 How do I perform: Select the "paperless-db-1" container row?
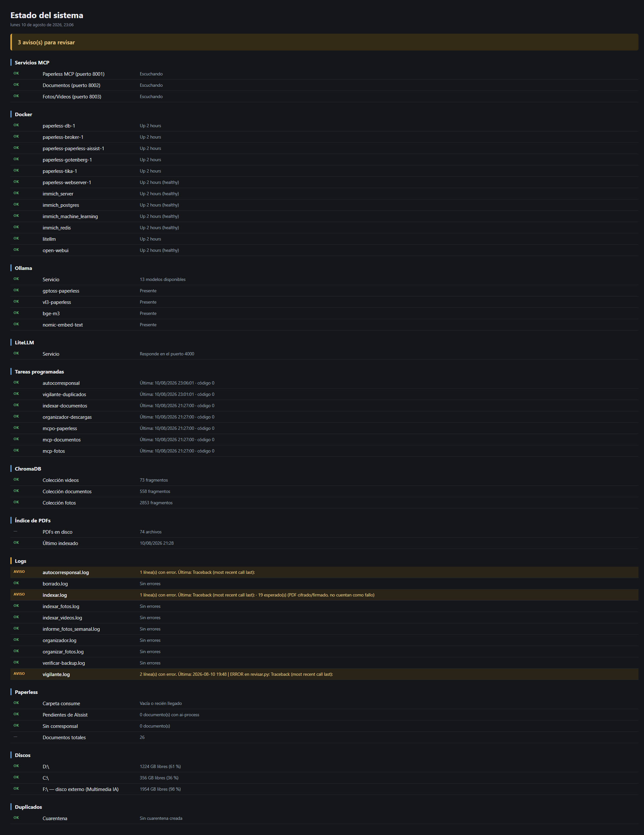click(x=324, y=126)
